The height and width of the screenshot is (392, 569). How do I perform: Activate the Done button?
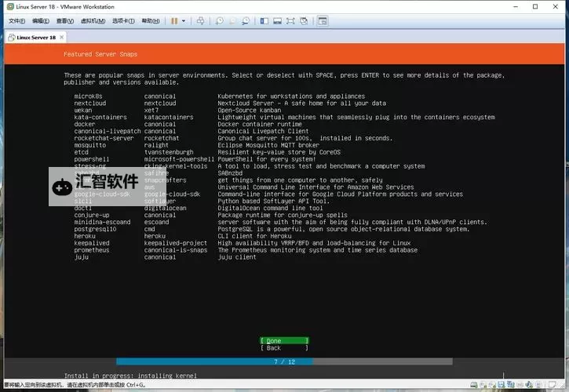[284, 341]
